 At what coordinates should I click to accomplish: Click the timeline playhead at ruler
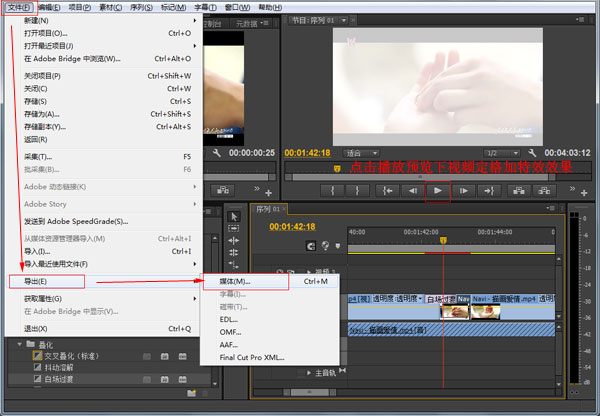443,240
